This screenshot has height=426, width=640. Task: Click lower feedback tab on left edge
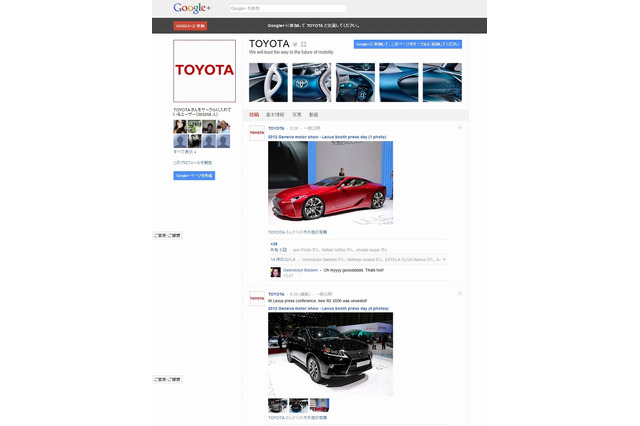pos(167,379)
